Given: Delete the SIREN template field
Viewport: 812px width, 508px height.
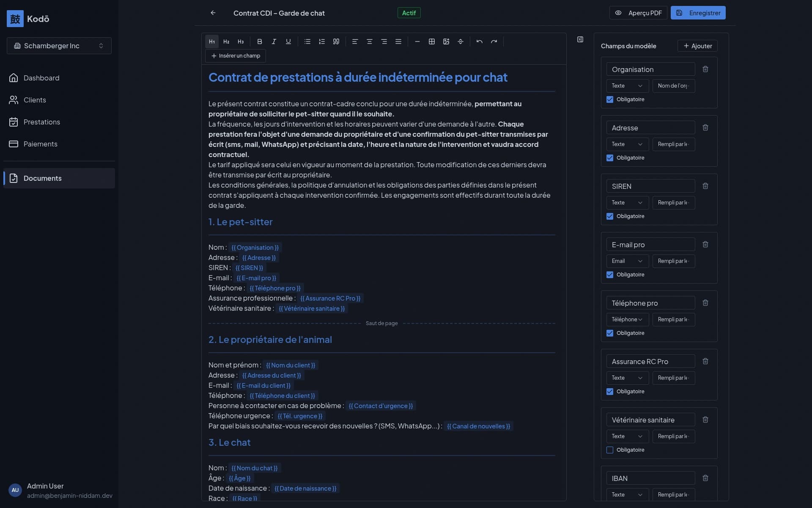Looking at the screenshot, I should pos(705,186).
